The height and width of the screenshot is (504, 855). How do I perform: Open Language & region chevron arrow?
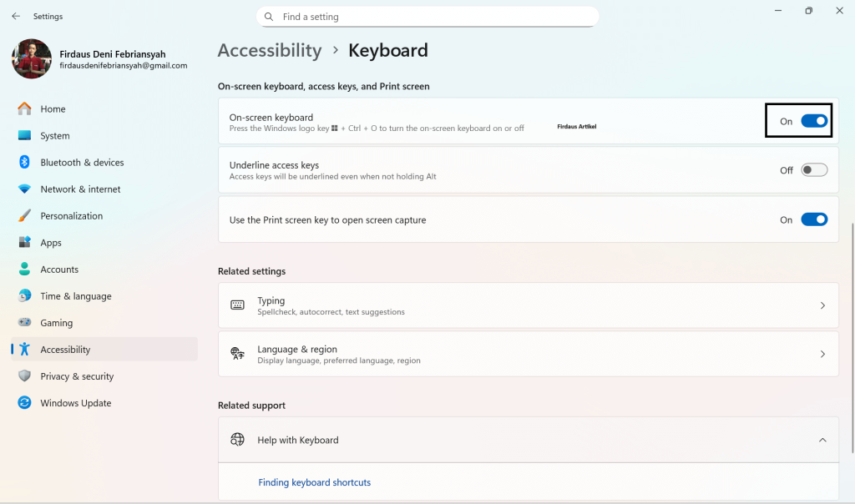(822, 354)
